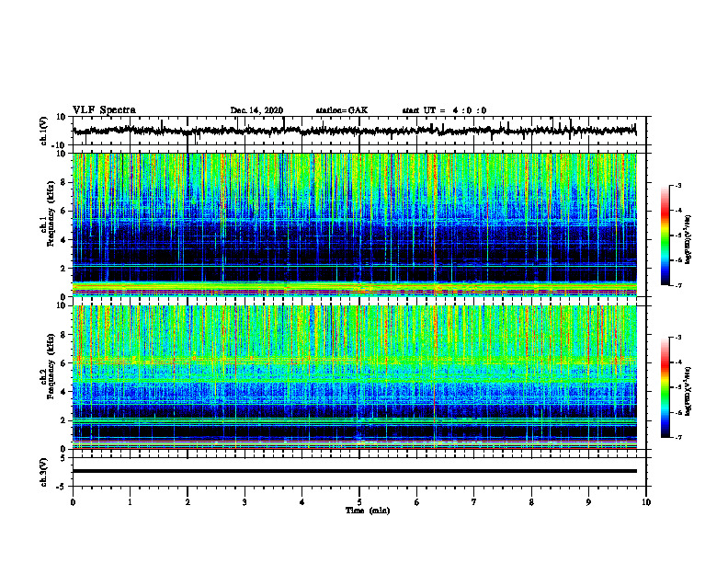Click the ch.2 spectrogram color scale bar
Image resolution: width=728 pixels, height=563 pixels.
pos(665,387)
